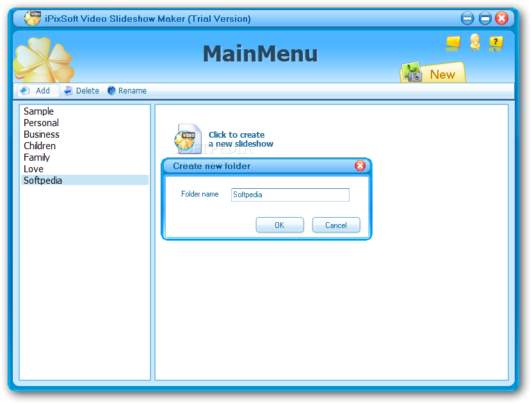Open the New slideshow tab
This screenshot has width=532, height=404.
point(433,72)
